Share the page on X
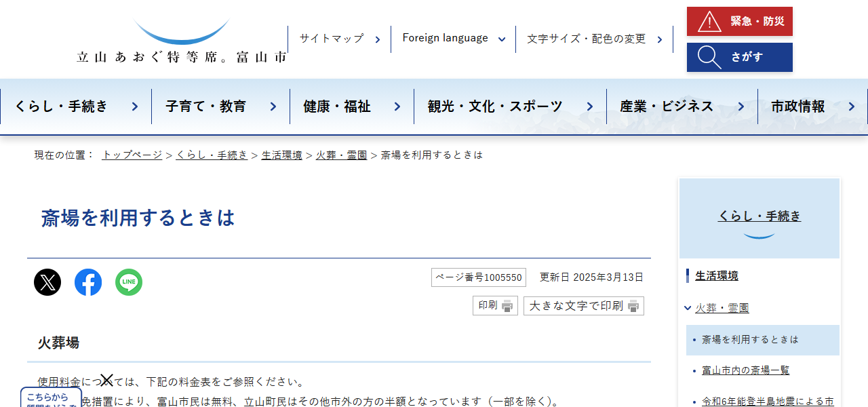Viewport: 868px width, 407px height. (x=47, y=282)
